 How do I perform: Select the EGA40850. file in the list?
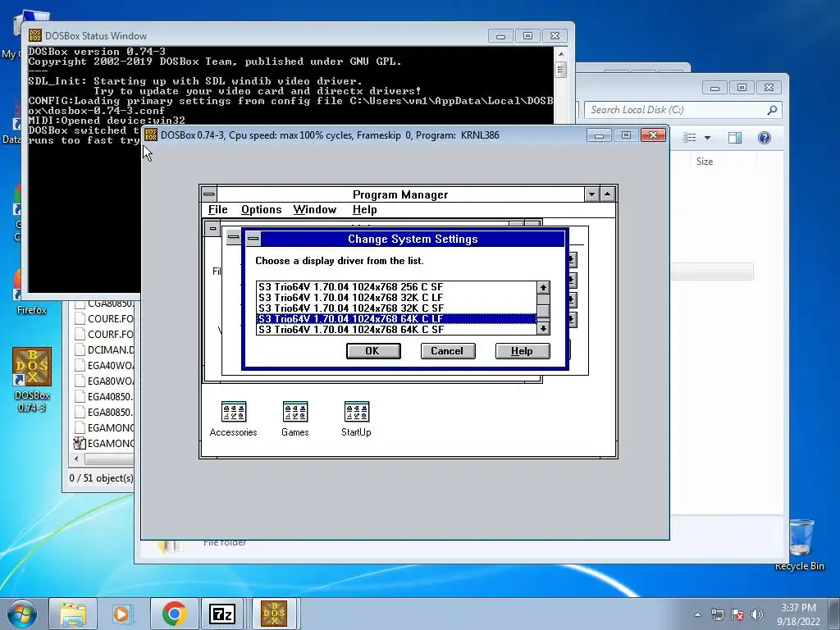click(x=104, y=396)
